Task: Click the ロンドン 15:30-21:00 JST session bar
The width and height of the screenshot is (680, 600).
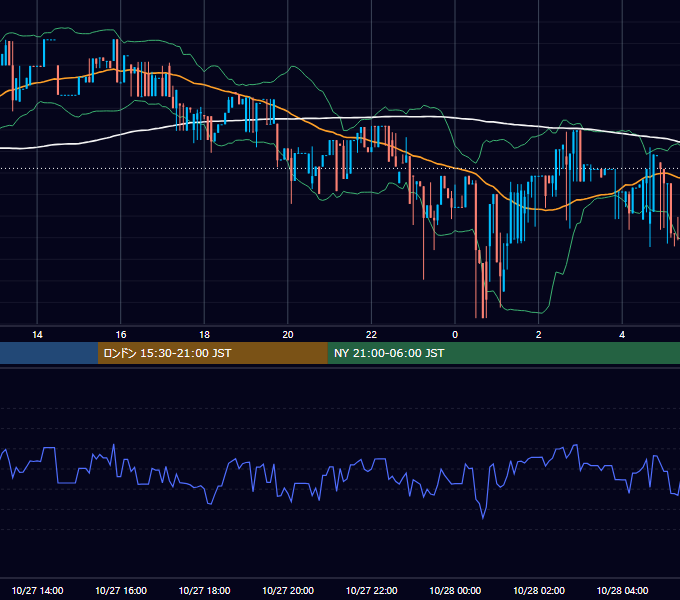Action: (x=212, y=353)
